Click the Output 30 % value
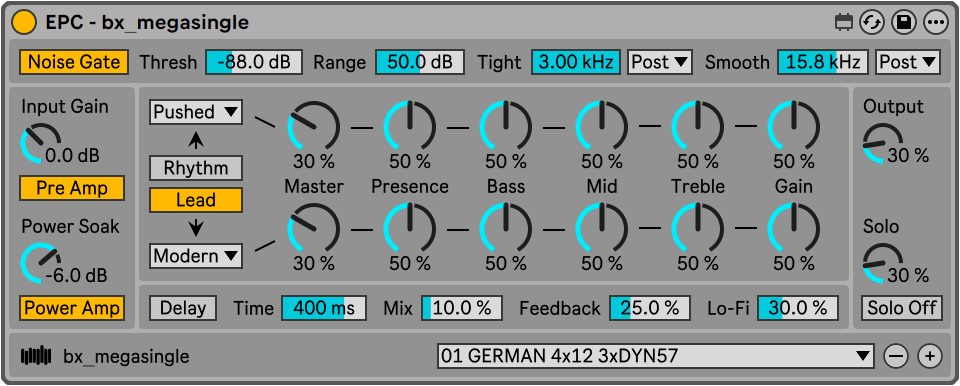Screen dimensions: 960x386 pyautogui.click(x=909, y=156)
